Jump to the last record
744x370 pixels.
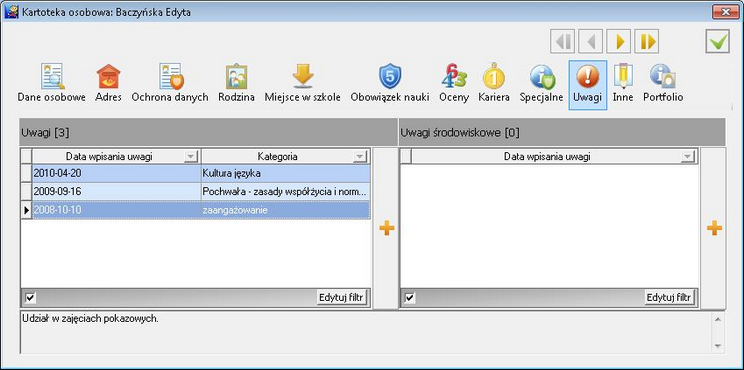pyautogui.click(x=647, y=42)
